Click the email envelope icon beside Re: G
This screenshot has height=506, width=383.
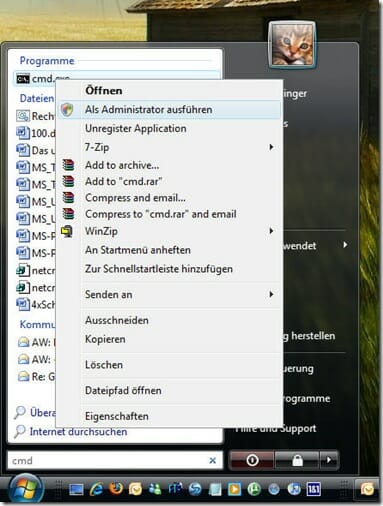pyautogui.click(x=23, y=377)
